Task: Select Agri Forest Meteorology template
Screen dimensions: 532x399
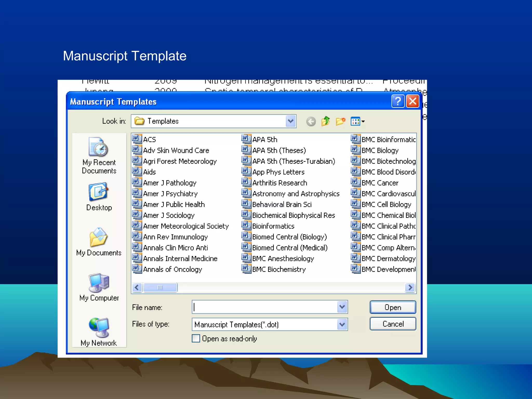Action: pos(179,161)
